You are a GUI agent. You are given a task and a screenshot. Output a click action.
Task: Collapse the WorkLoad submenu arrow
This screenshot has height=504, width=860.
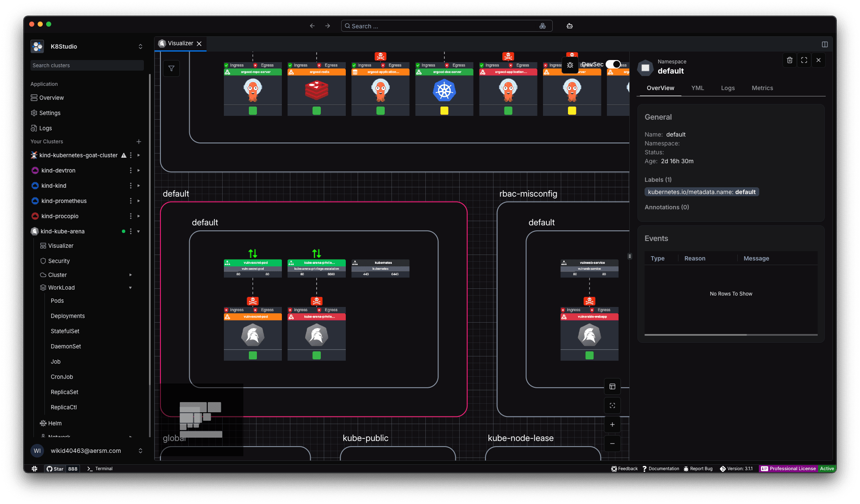[130, 288]
